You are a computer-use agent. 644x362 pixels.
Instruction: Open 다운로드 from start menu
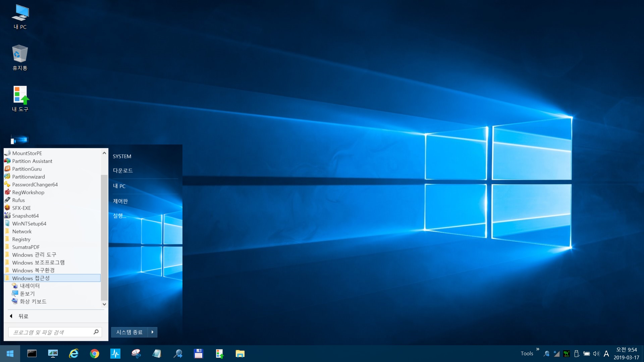123,171
